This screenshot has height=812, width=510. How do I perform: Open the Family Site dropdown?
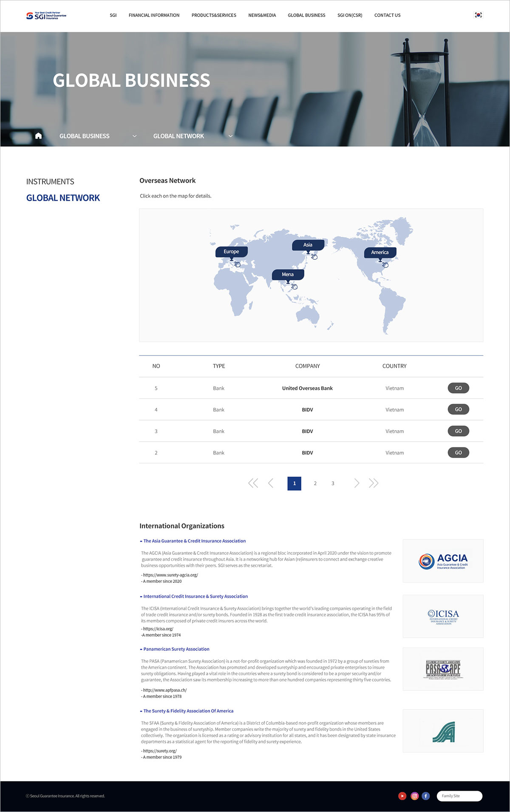coord(459,796)
